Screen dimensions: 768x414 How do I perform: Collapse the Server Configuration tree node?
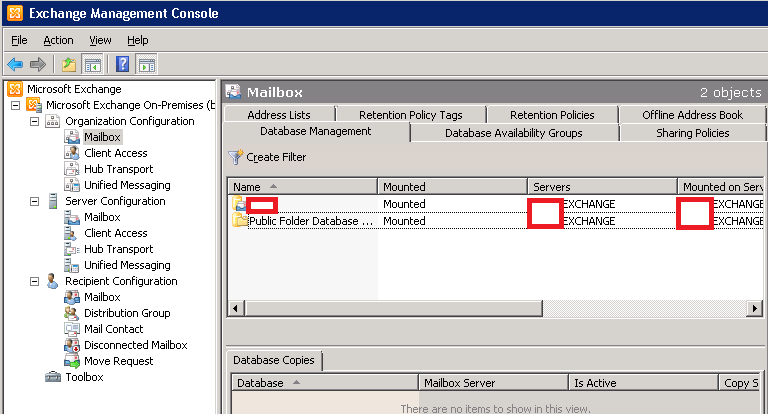pos(35,201)
